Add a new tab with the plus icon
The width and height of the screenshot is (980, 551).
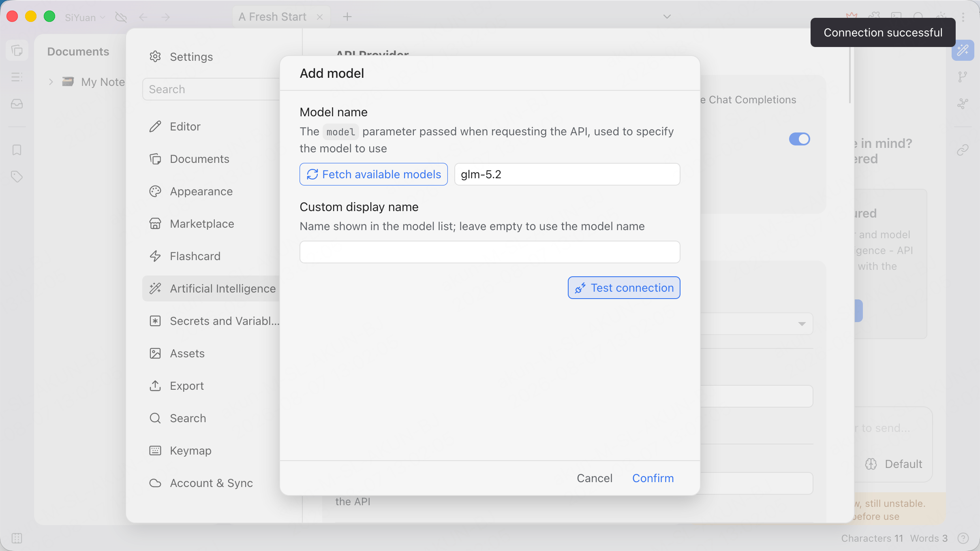[x=347, y=17]
